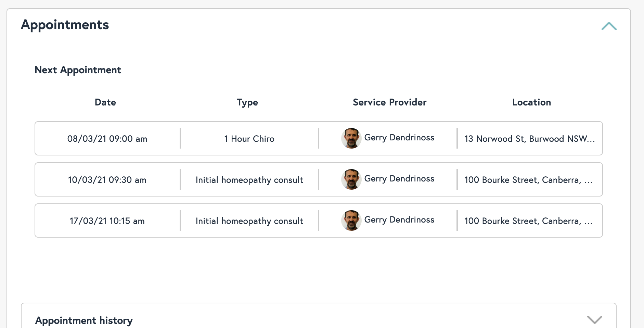
Task: Open the 08/03/21 09:00 am appointment date
Action: pyautogui.click(x=107, y=139)
